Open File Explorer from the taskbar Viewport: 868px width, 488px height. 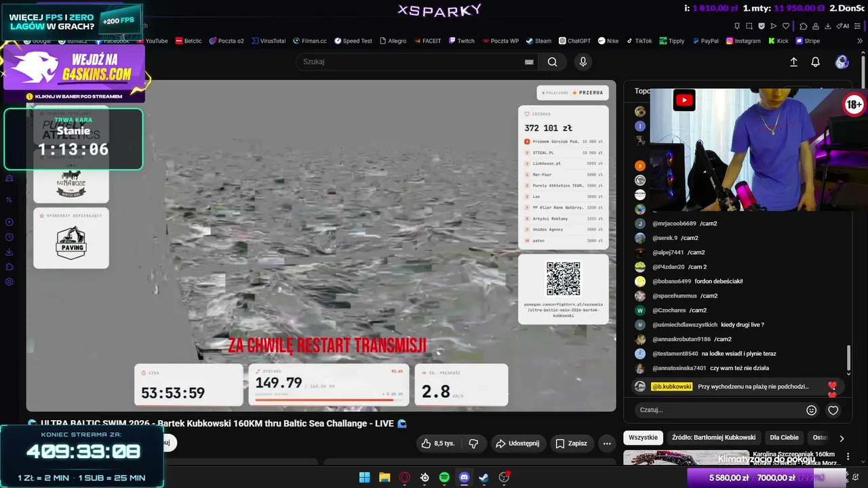tap(384, 477)
